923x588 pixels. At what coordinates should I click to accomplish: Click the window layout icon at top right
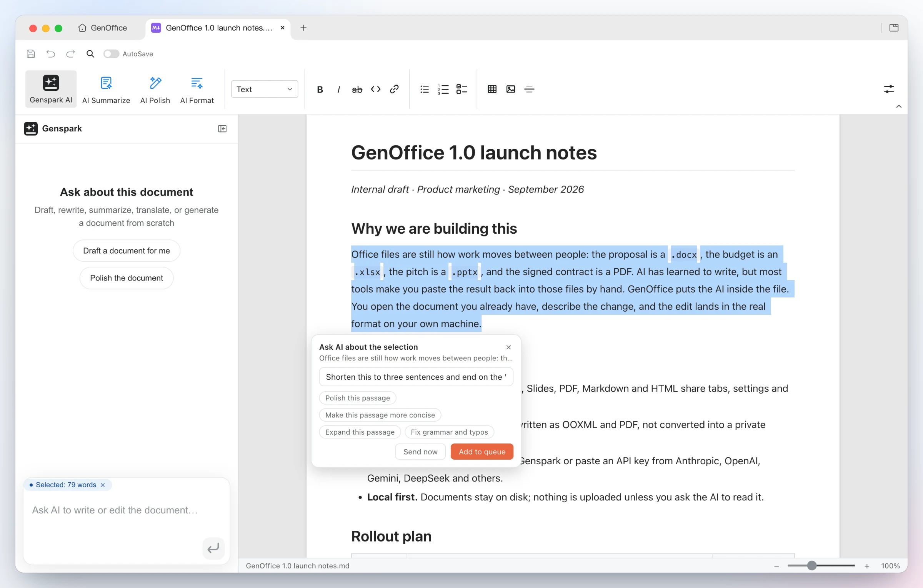tap(894, 28)
